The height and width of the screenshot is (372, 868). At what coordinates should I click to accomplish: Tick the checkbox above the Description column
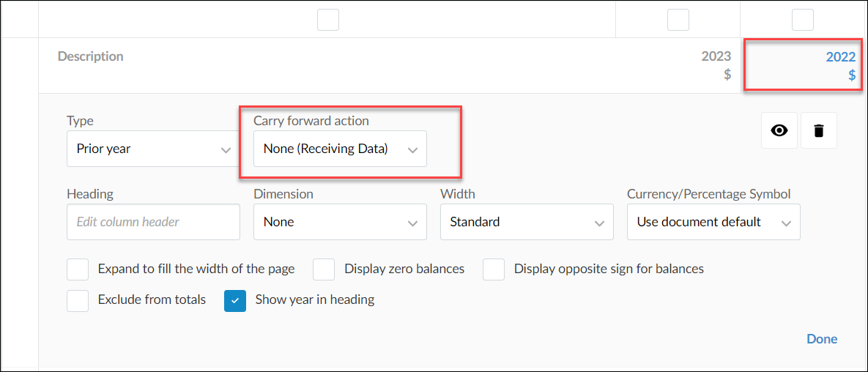(327, 20)
